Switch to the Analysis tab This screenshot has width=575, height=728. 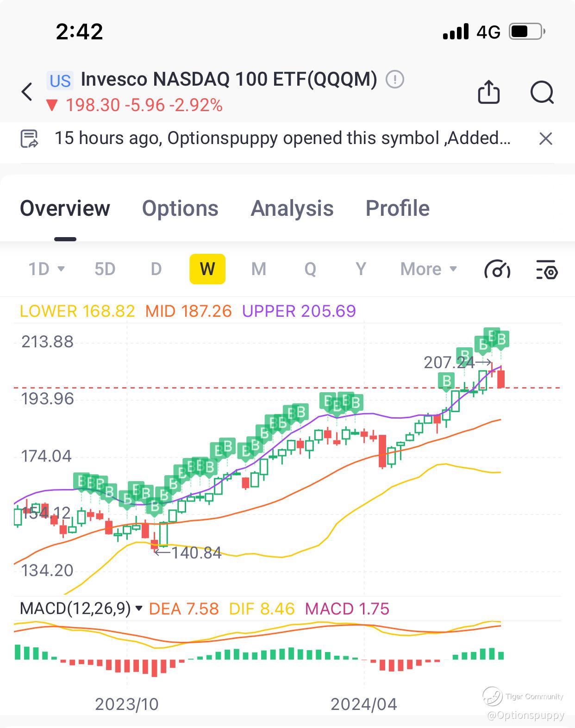(x=292, y=208)
